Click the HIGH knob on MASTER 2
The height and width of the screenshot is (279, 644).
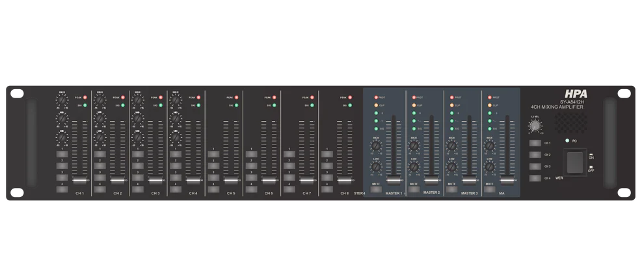(x=414, y=146)
